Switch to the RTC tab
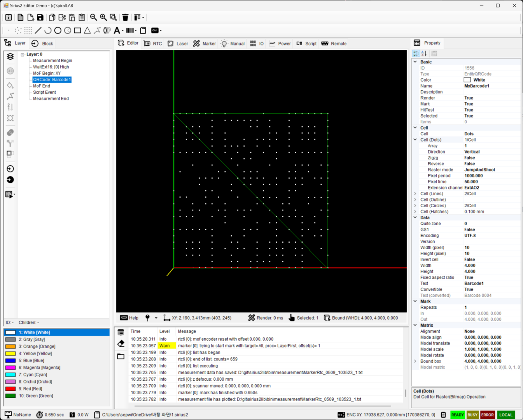The height and width of the screenshot is (420, 523). point(153,44)
